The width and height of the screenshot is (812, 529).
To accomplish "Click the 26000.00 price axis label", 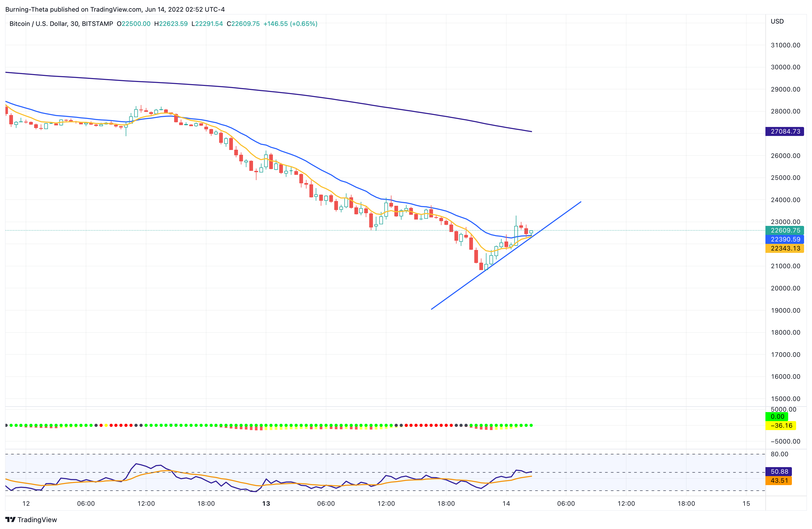I will click(785, 156).
